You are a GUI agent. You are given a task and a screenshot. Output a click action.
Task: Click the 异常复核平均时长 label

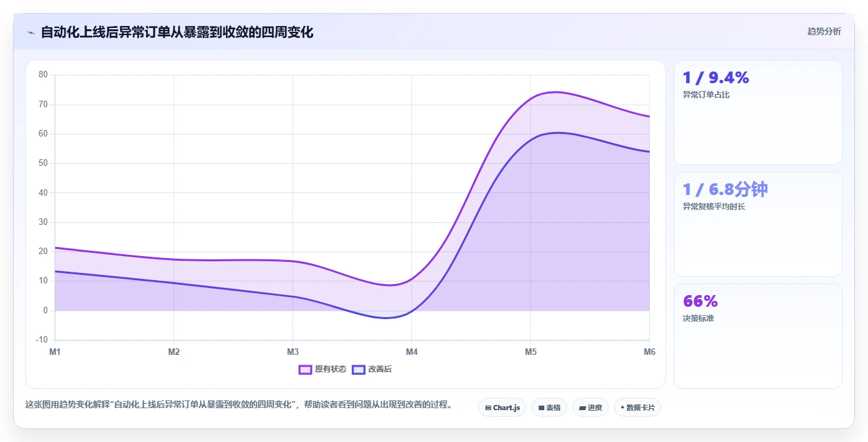pos(714,207)
